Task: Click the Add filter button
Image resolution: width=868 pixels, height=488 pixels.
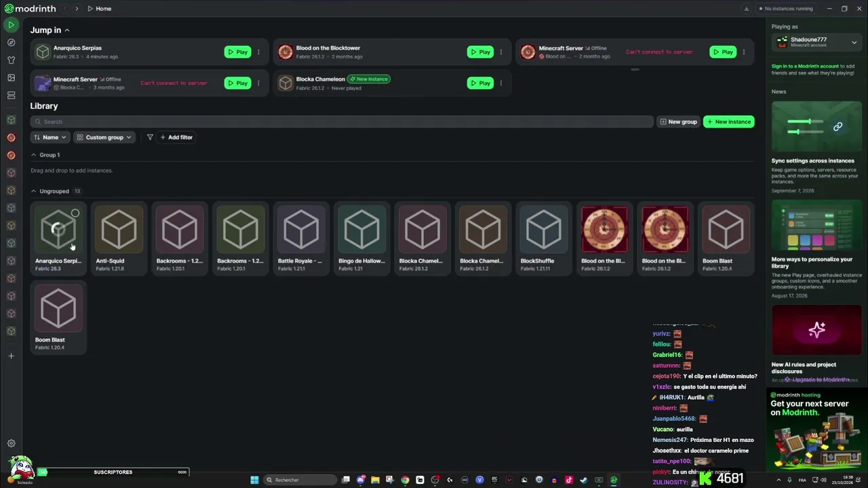Action: coord(176,138)
